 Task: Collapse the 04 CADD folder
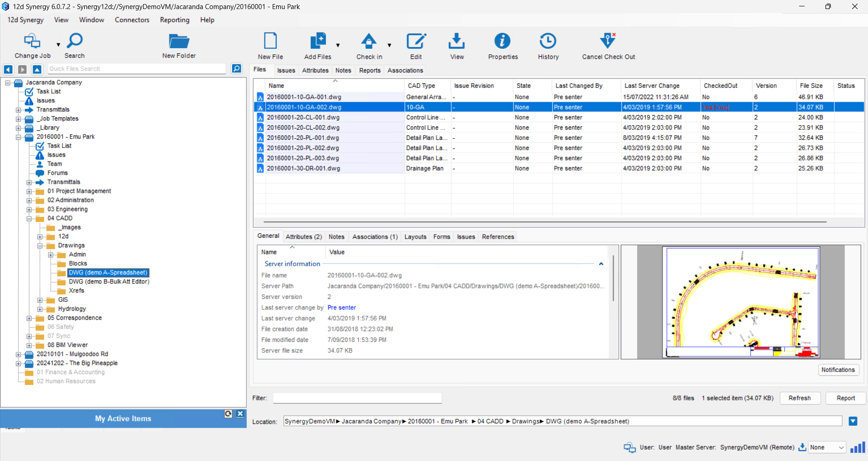[29, 219]
